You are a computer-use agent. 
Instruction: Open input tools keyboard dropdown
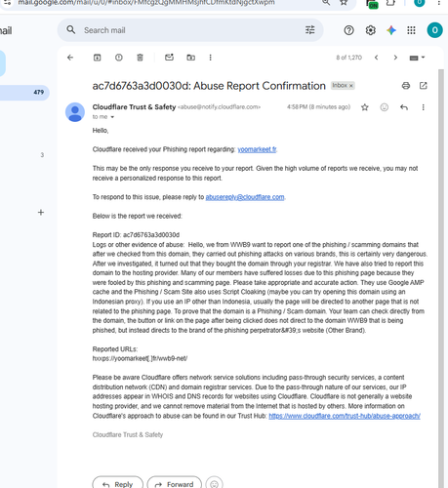point(417,58)
